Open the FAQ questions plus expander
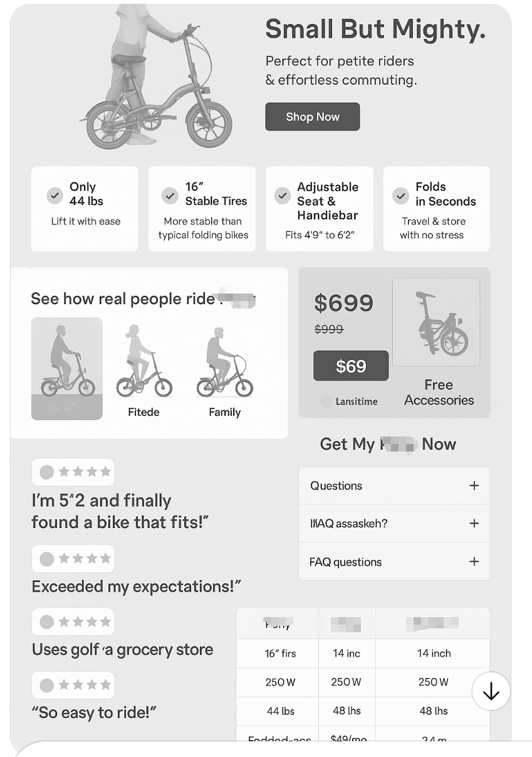The image size is (532, 757). click(474, 561)
